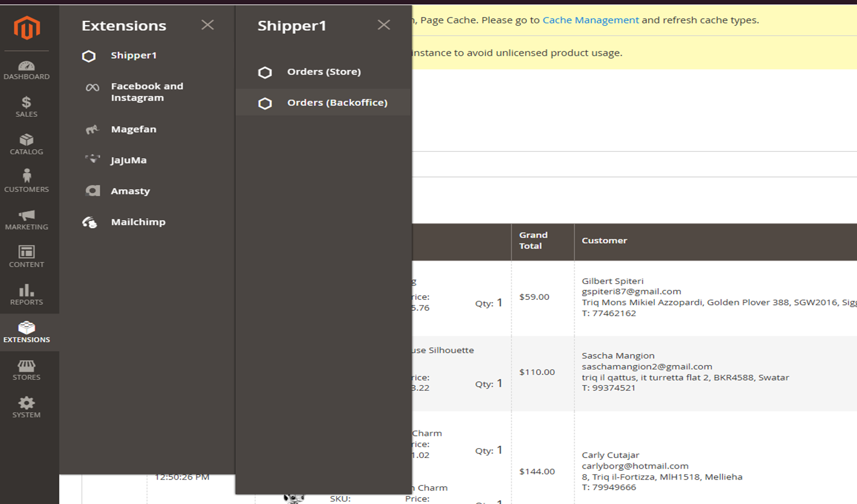Screen dimensions: 857x504
Task: Click the Customer column header
Action: [604, 240]
